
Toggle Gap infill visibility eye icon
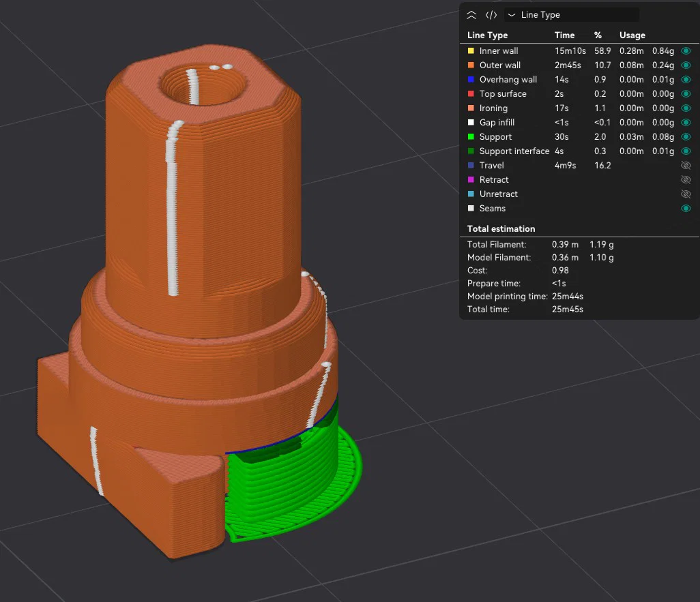(686, 122)
